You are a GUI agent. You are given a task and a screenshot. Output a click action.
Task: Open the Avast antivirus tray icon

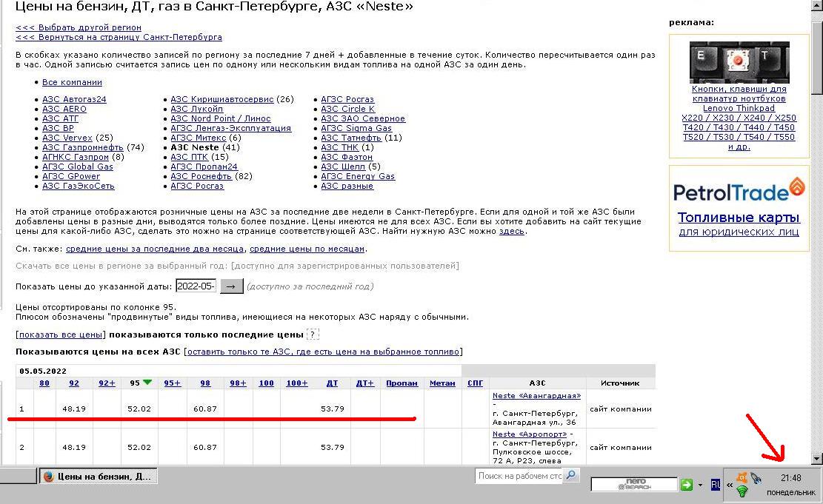coord(742,477)
